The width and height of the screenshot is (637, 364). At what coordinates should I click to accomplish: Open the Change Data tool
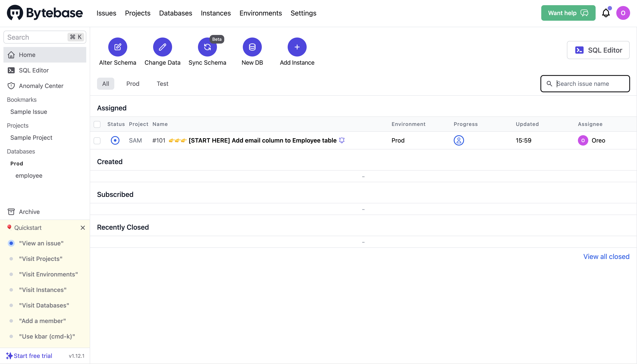click(162, 47)
